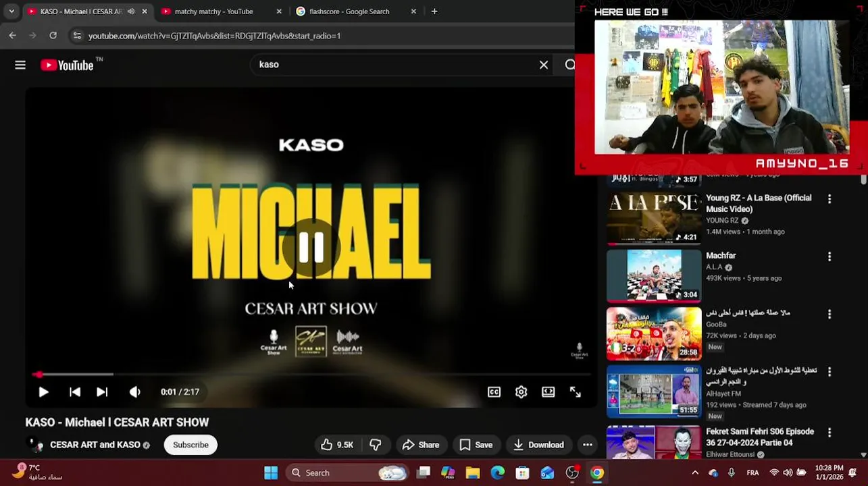Open Microsoft Store from the taskbar
868x486 pixels.
522,473
